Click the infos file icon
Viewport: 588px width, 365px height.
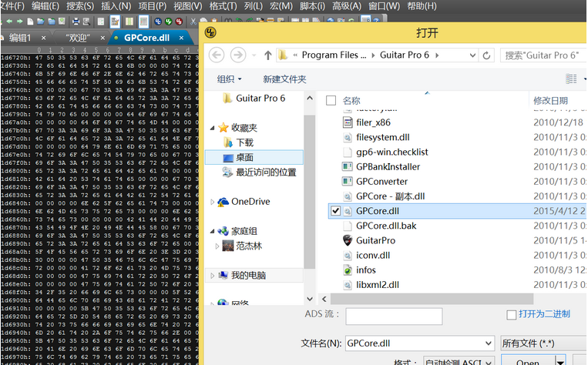coord(348,270)
